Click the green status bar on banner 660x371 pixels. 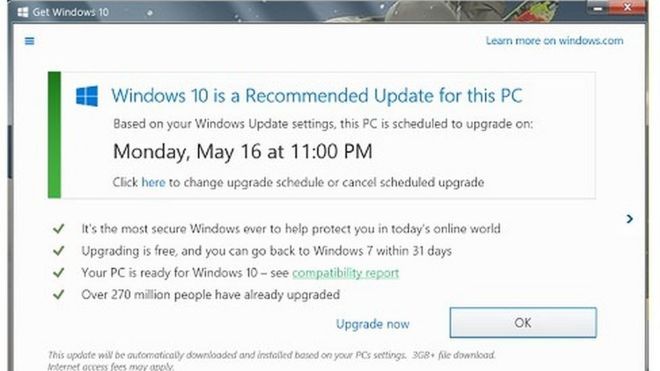tap(54, 135)
